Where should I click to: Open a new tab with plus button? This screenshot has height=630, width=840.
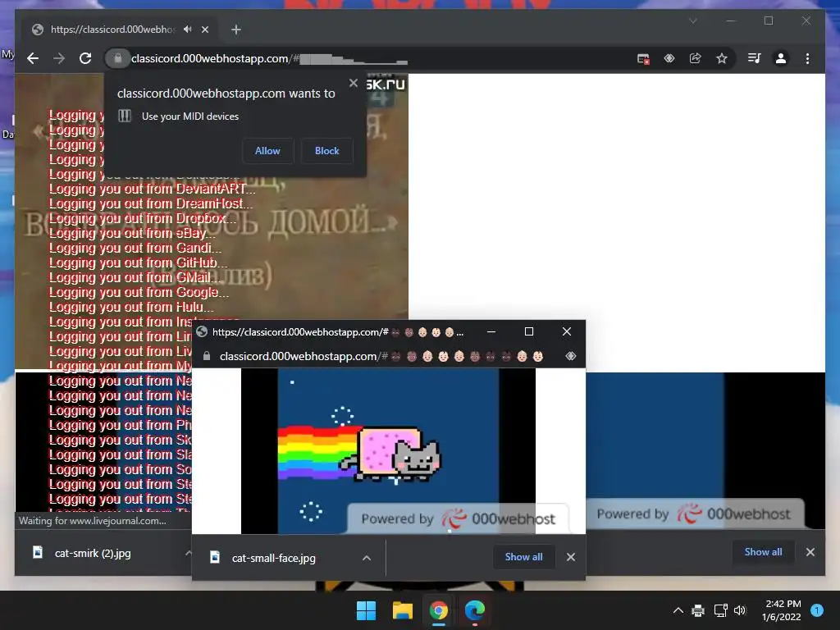[235, 30]
